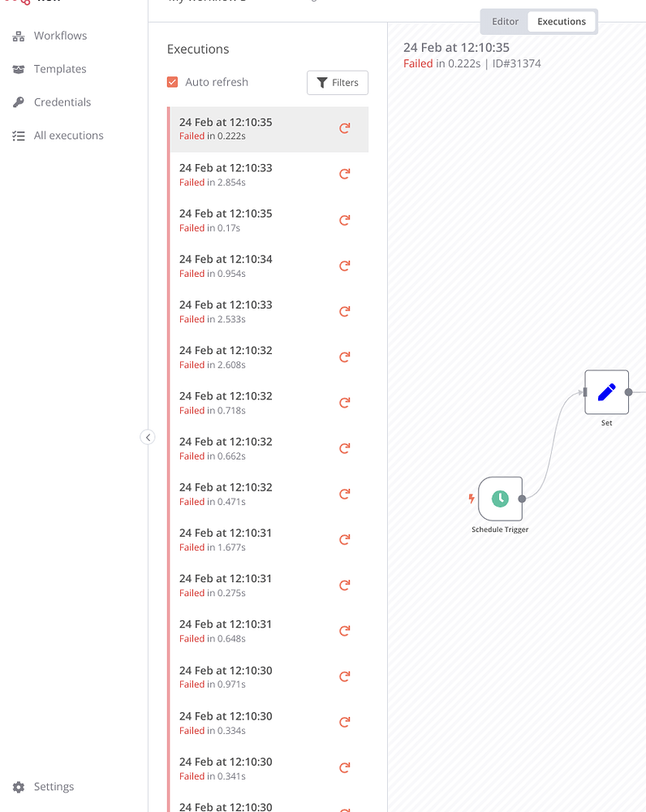
Task: Retry the execution that failed in 0.222s
Action: [344, 128]
